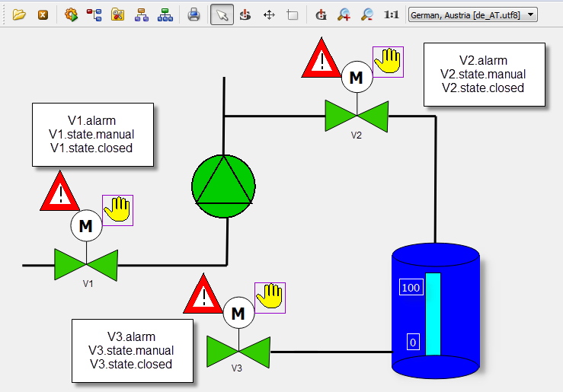563x392 pixels.
Task: Click the V2 state text box
Action: (484, 74)
